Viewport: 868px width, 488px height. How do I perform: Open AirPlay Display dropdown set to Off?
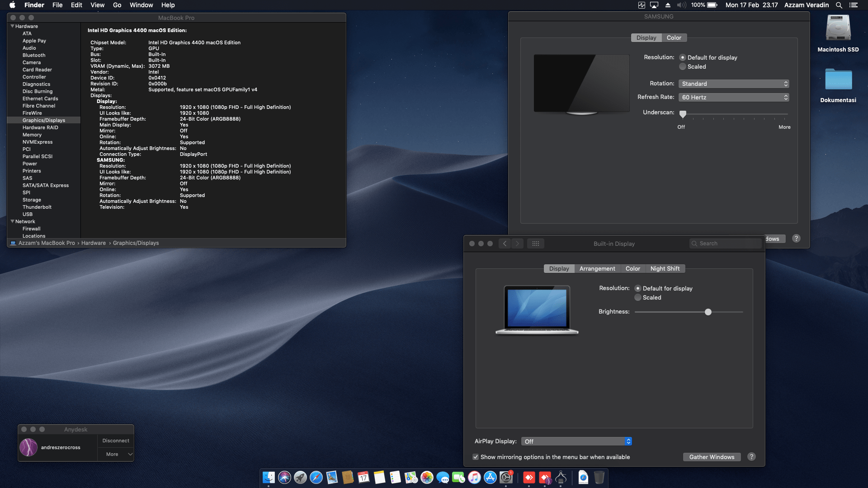[576, 441]
